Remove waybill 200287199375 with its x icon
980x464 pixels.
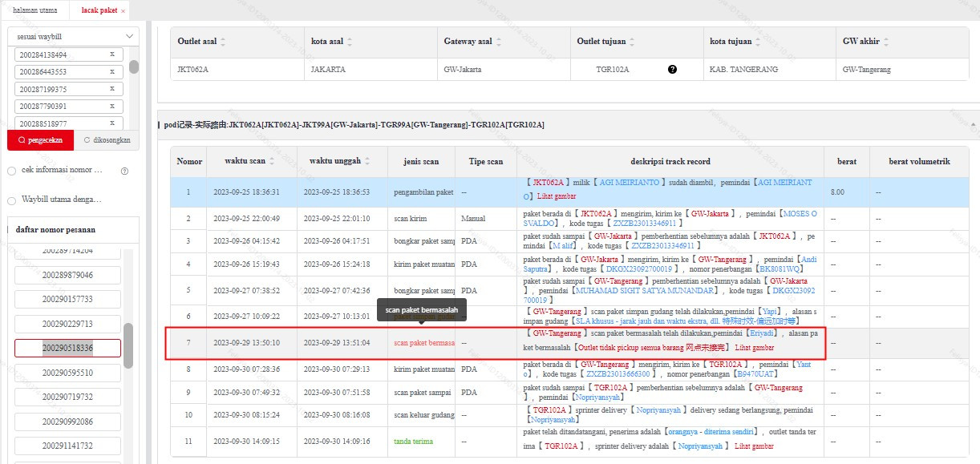click(112, 89)
